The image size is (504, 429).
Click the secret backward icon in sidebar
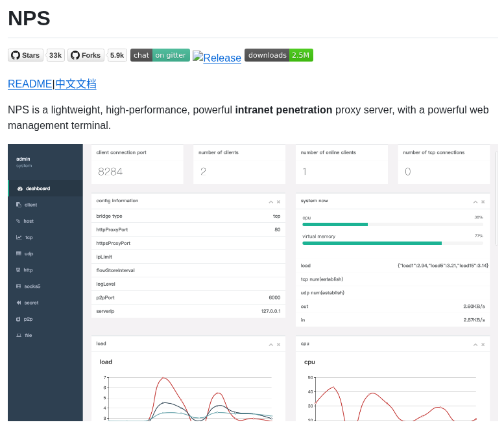(x=19, y=303)
